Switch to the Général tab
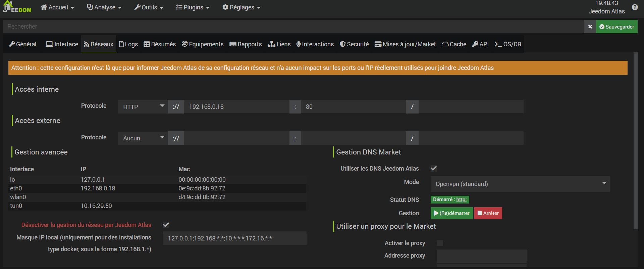This screenshot has height=269, width=644. 23,44
